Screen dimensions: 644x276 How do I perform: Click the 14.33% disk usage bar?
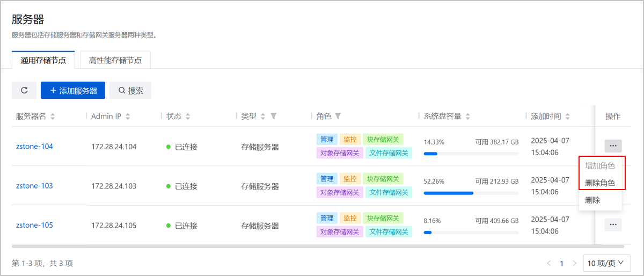(x=471, y=154)
